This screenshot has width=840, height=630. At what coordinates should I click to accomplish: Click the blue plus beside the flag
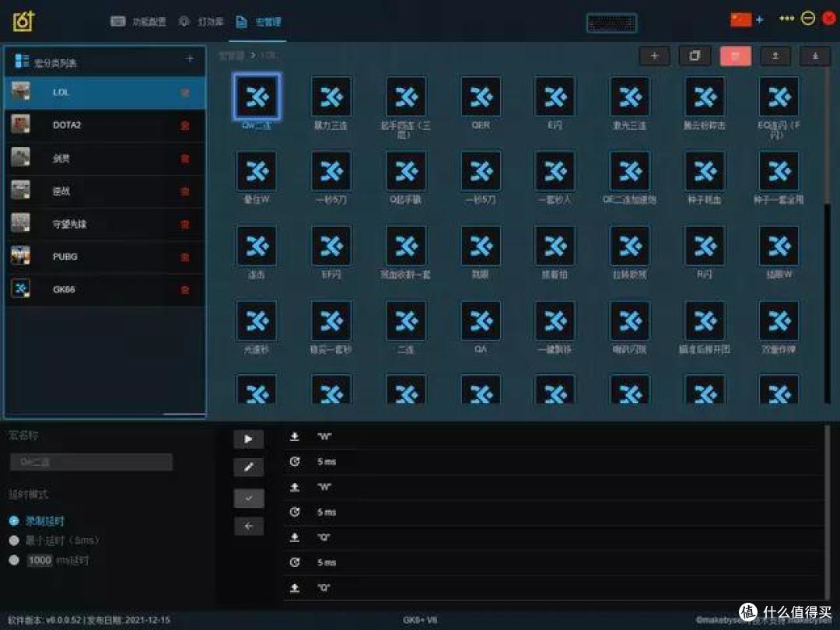point(760,19)
